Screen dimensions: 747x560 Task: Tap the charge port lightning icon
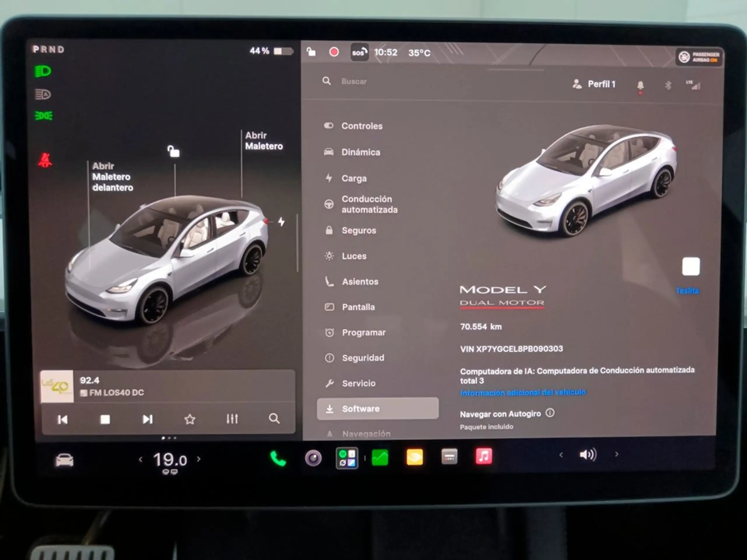tap(281, 222)
